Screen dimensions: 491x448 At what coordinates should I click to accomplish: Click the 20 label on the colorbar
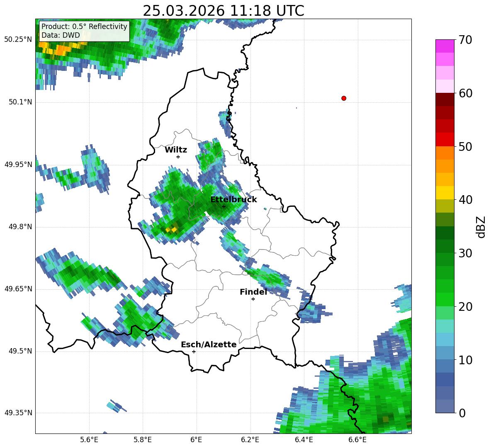(465, 306)
